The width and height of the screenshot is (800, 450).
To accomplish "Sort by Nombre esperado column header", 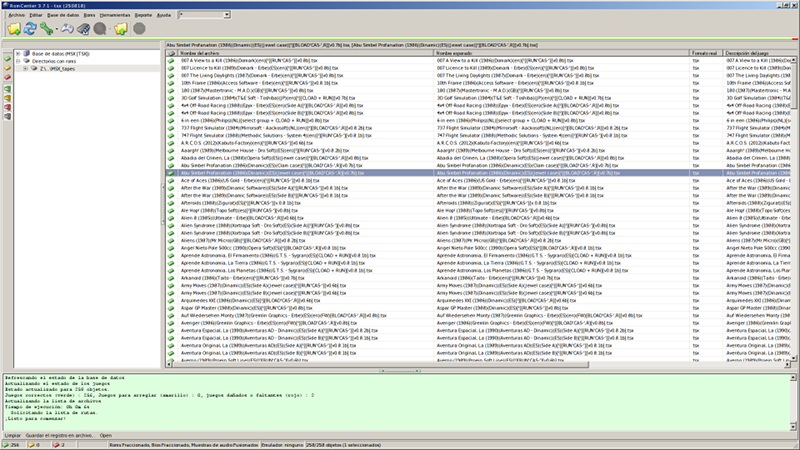I will pyautogui.click(x=562, y=53).
